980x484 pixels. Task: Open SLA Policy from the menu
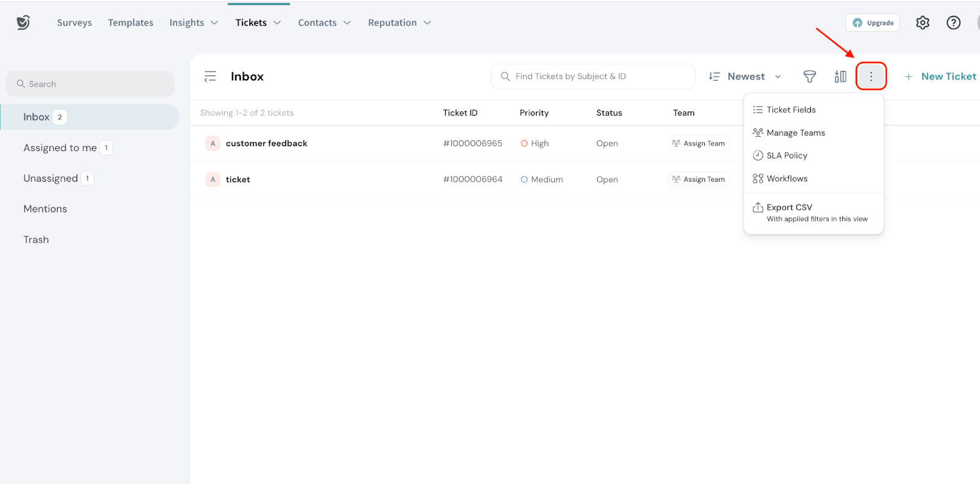click(x=786, y=155)
